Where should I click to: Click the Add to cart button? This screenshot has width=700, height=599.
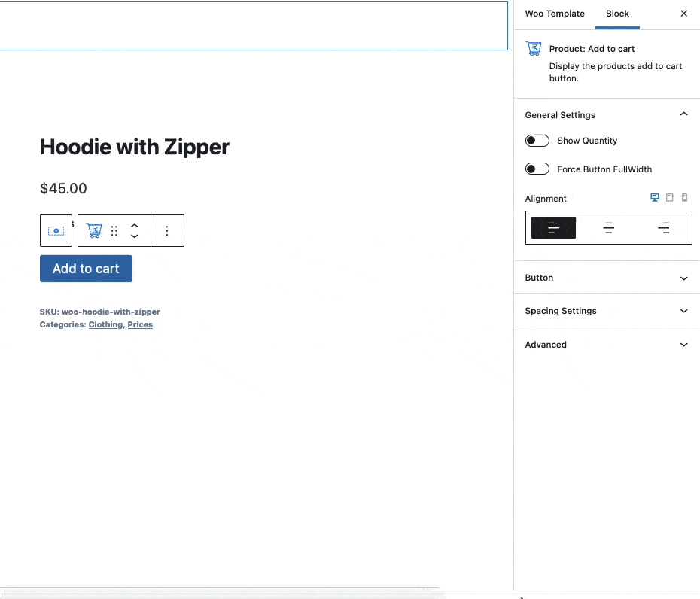point(86,269)
